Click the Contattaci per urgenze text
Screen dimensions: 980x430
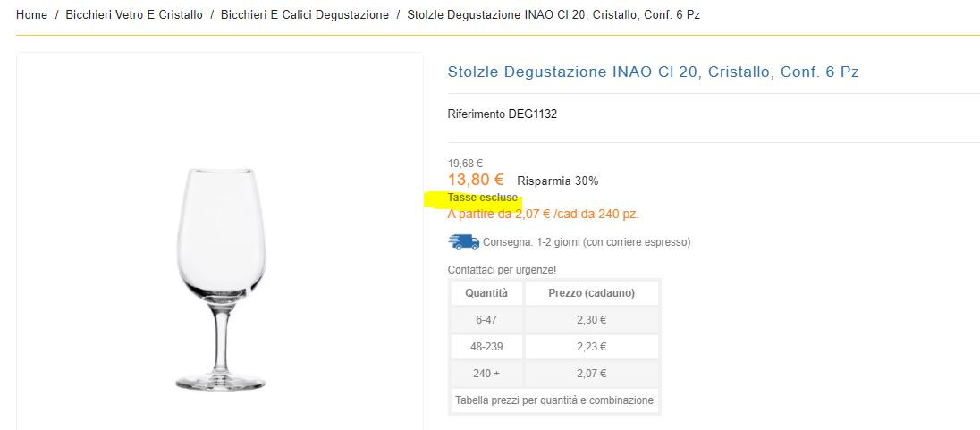502,270
